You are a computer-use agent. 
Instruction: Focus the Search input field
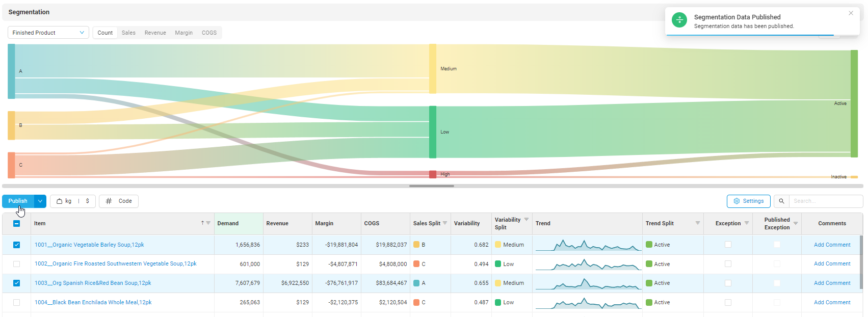(826, 201)
